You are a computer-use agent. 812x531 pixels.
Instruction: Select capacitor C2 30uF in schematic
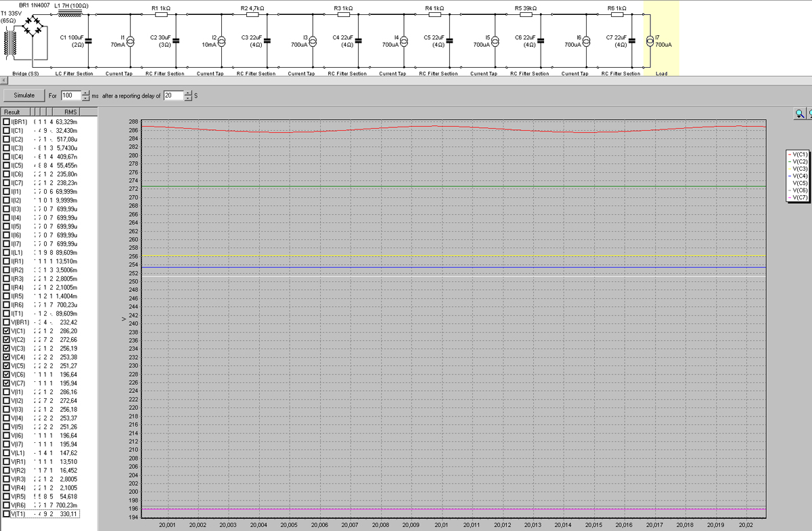click(x=177, y=41)
